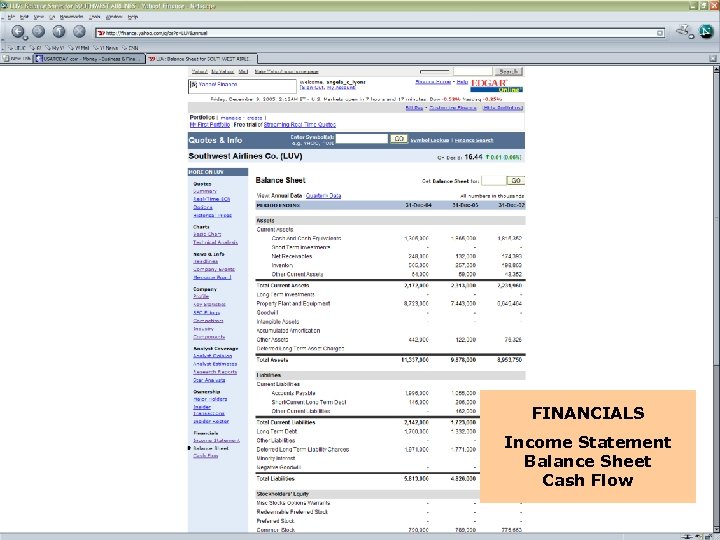Click the CNN bookmark in personal toolbar
720x540 pixels.
[x=130, y=48]
